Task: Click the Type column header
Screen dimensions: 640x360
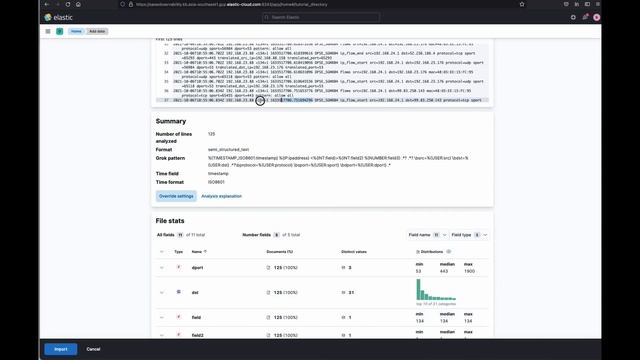Action: (x=178, y=251)
